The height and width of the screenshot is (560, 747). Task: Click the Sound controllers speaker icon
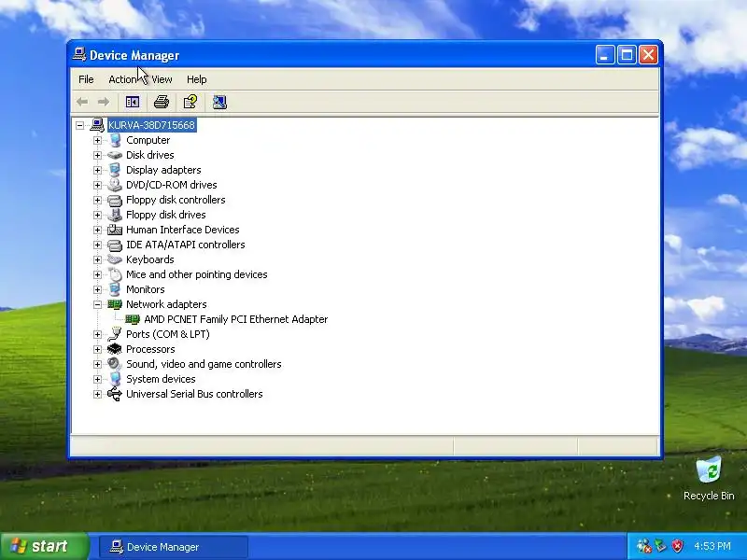coord(115,364)
